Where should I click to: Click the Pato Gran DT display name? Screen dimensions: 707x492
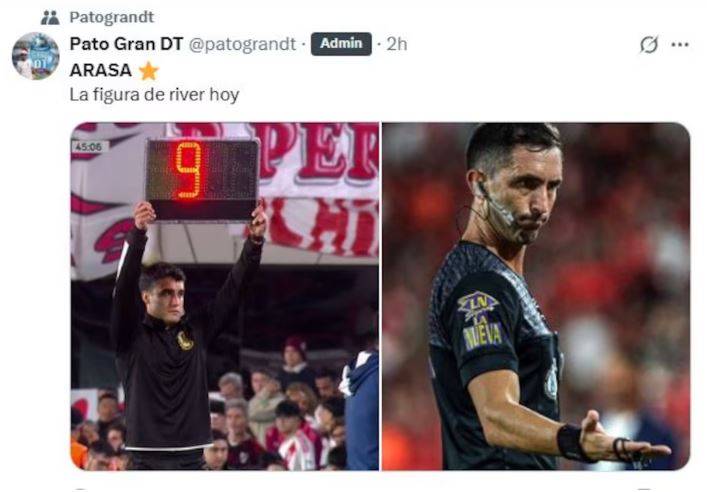[x=126, y=44]
